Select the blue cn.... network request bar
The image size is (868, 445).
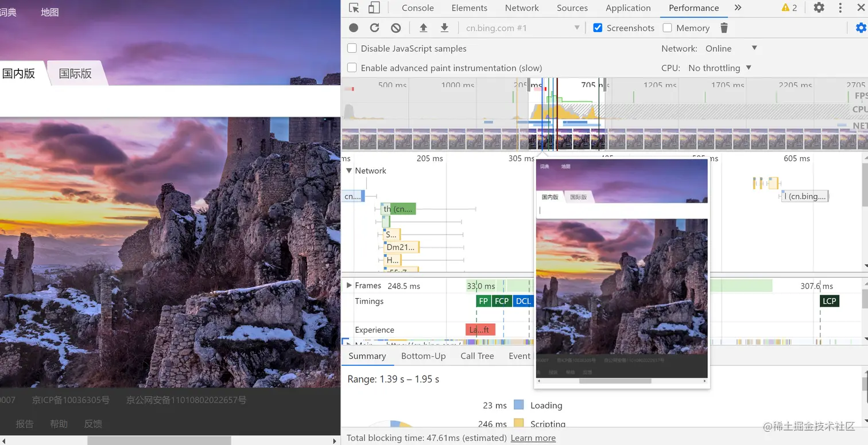click(x=353, y=196)
